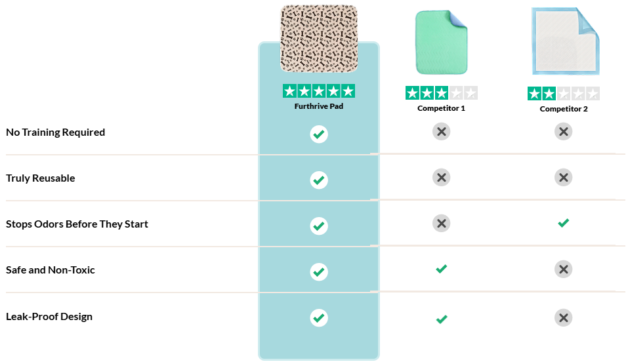Viewport: 628px width, 364px height.
Task: Click Furthrive Pad five-star rating
Action: coord(319,91)
